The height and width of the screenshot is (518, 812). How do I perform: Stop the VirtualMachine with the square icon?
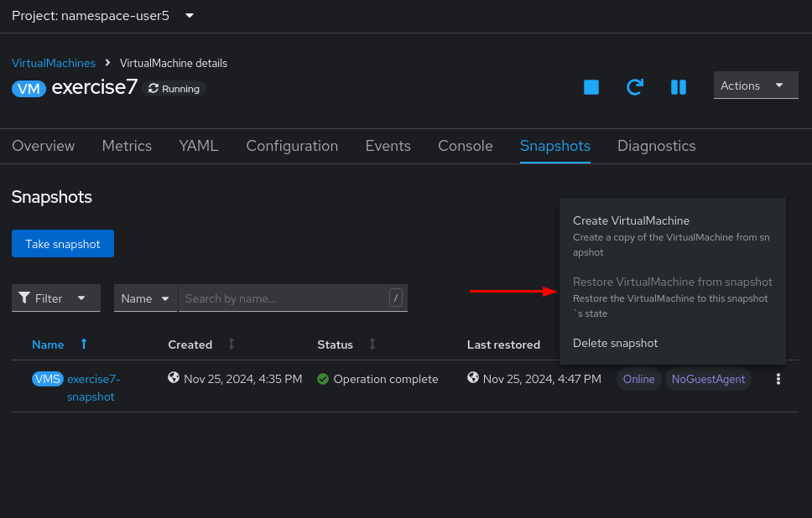click(x=591, y=87)
